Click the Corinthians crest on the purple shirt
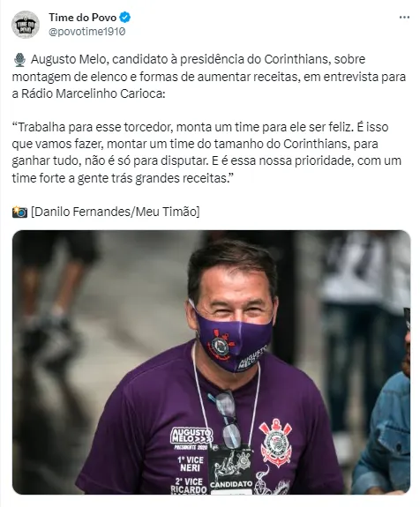Viewport: 420px width, 507px height. 276,442
